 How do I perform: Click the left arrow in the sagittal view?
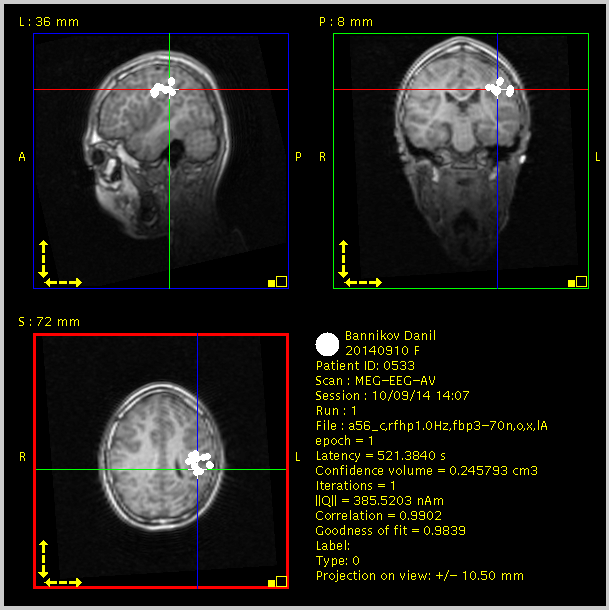coord(52,282)
